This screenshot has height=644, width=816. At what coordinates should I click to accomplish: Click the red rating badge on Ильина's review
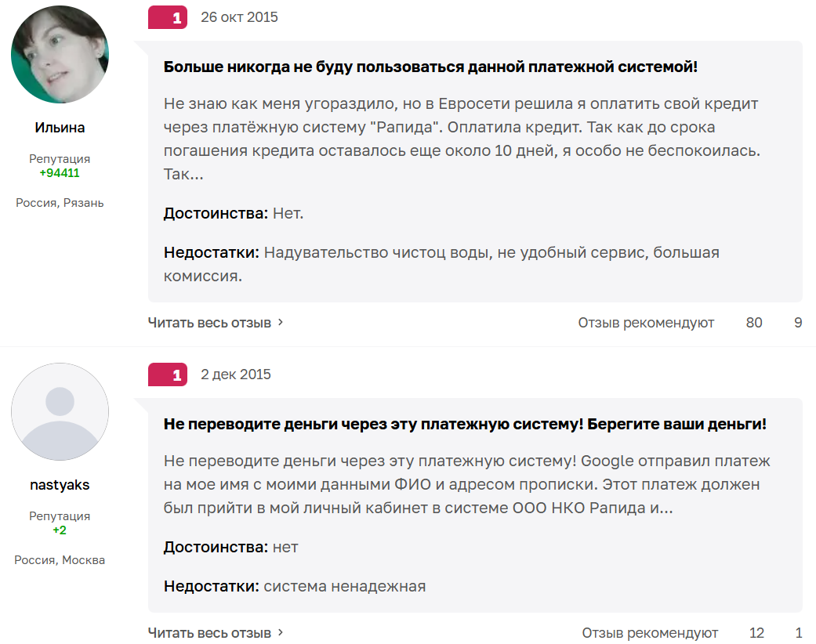point(167,16)
